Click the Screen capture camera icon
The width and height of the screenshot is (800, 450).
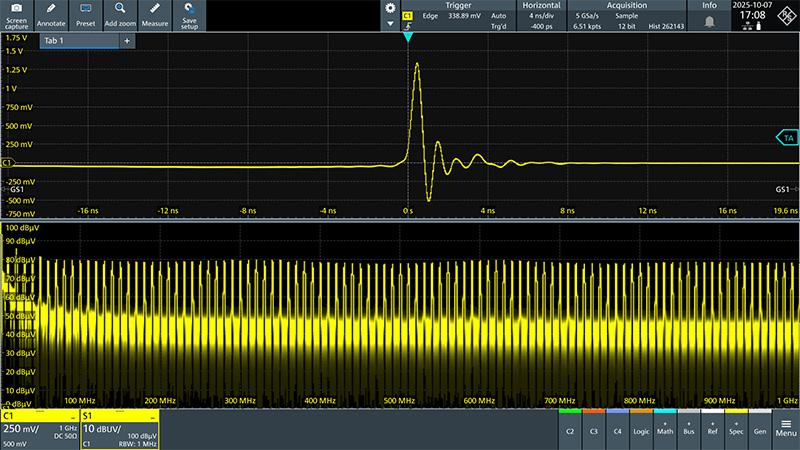[x=16, y=14]
